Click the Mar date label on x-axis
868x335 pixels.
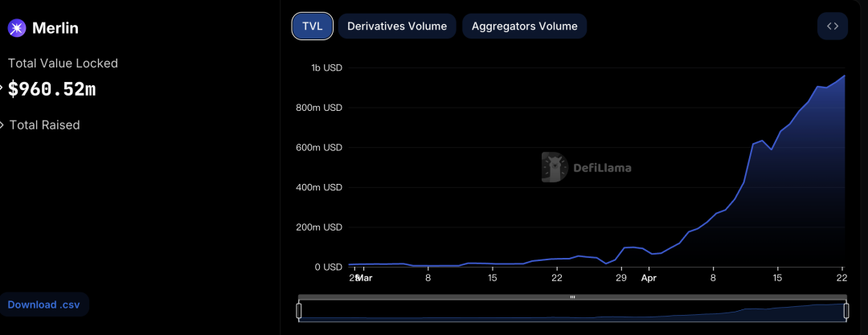[364, 278]
